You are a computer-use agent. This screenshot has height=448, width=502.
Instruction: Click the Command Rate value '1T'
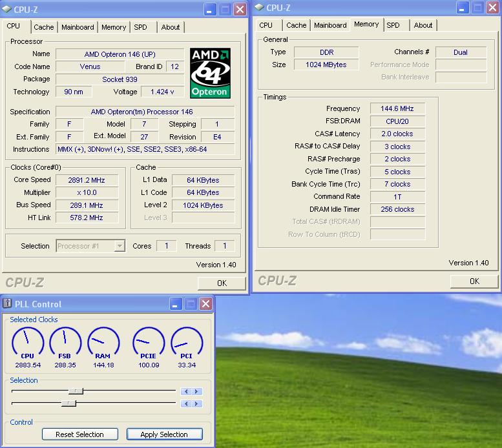pyautogui.click(x=397, y=197)
